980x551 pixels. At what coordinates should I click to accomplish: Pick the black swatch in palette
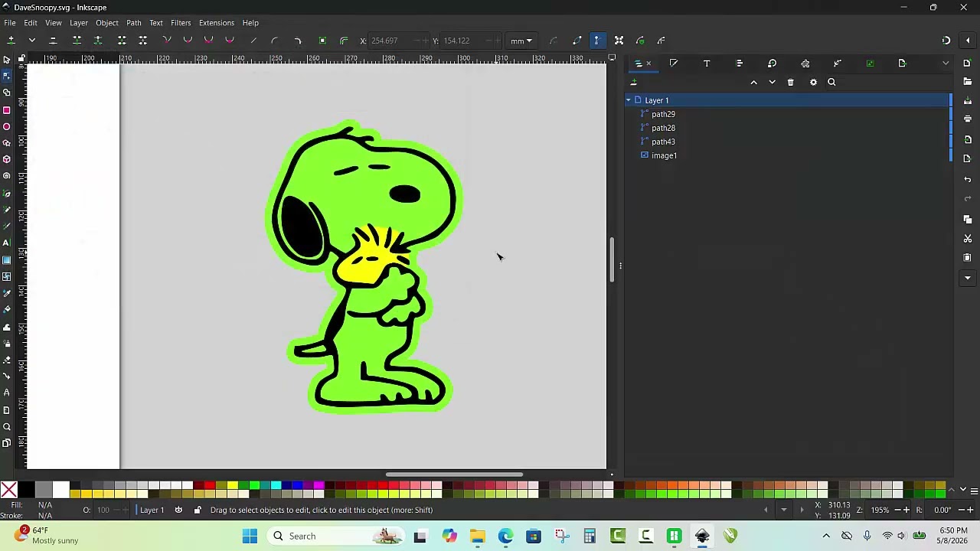(x=27, y=490)
